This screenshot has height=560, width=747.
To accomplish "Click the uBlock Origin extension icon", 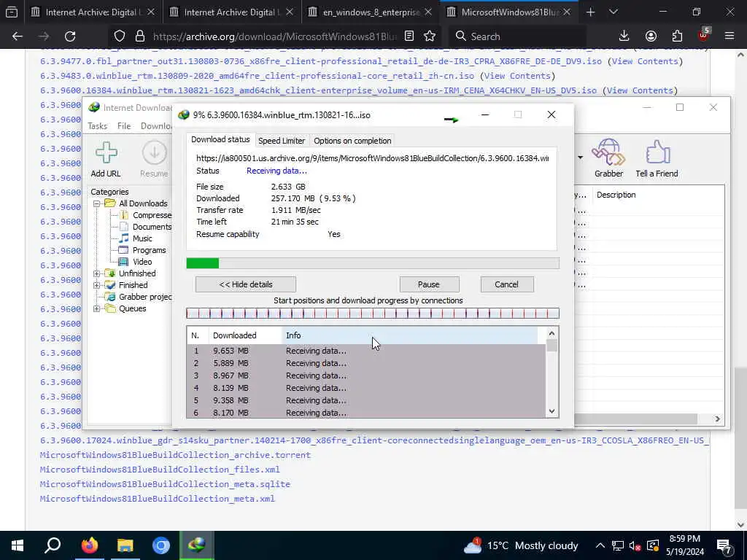I will click(704, 35).
